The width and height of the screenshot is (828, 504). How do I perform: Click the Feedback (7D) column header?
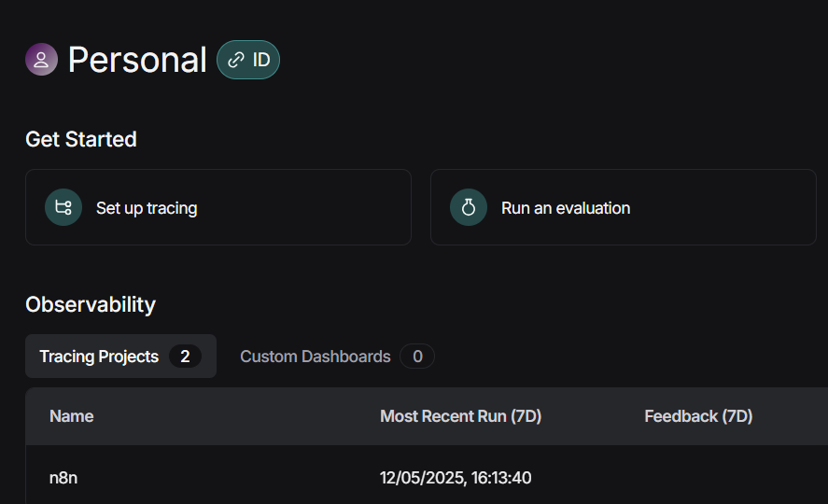[698, 416]
